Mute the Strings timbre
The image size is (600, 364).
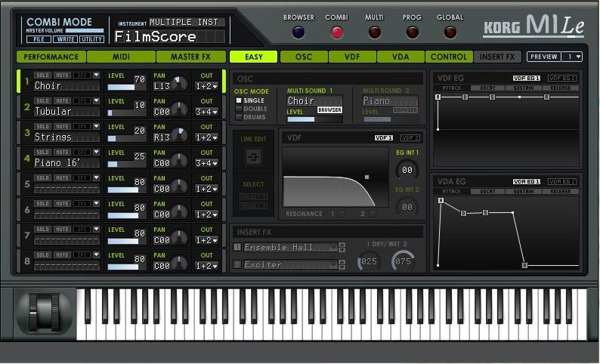pyautogui.click(x=63, y=127)
